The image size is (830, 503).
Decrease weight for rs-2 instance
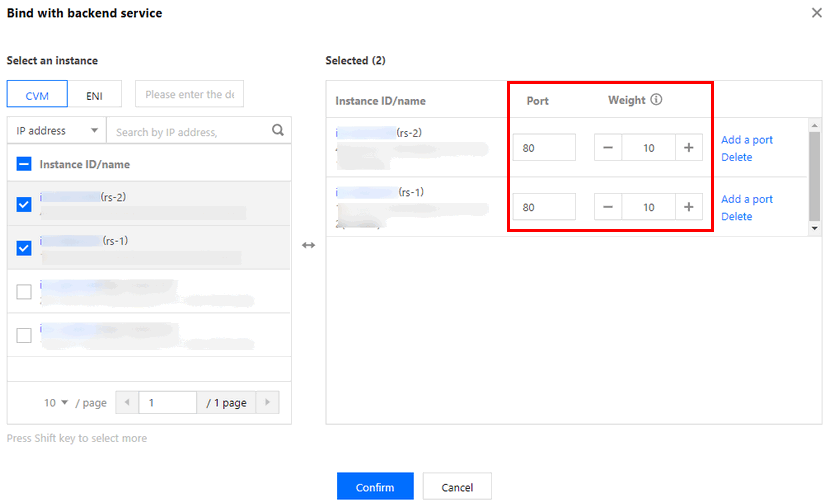[x=608, y=148]
